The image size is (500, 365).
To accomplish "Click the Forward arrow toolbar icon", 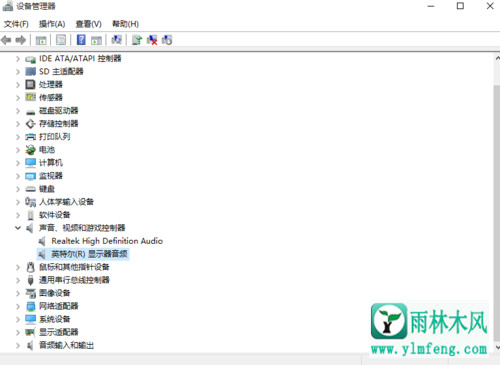I will (x=21, y=40).
